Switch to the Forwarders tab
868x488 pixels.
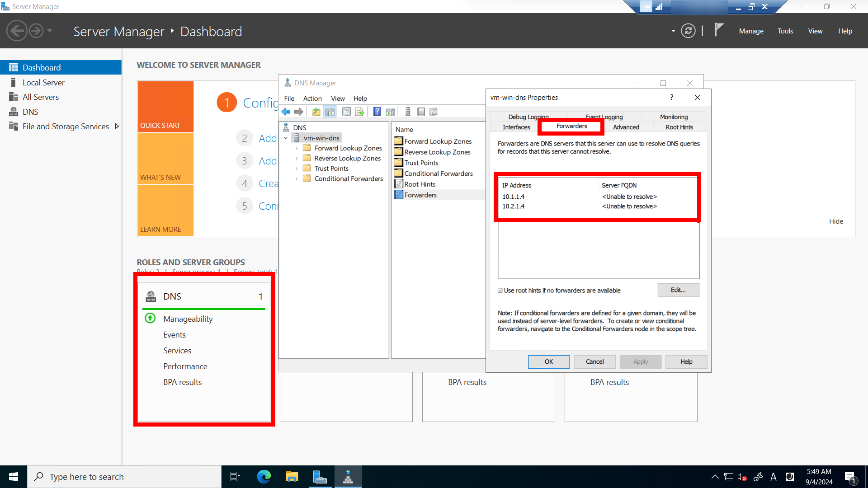[571, 126]
